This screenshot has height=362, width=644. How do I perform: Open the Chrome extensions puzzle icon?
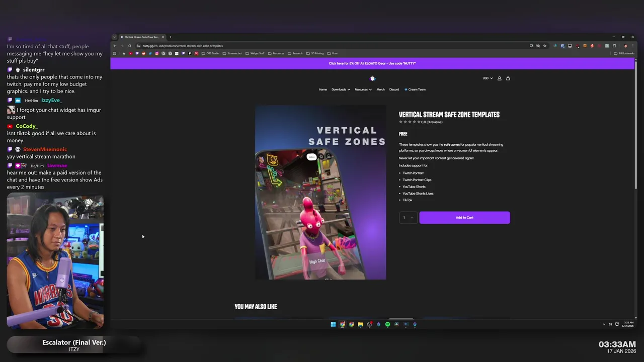[x=614, y=46]
